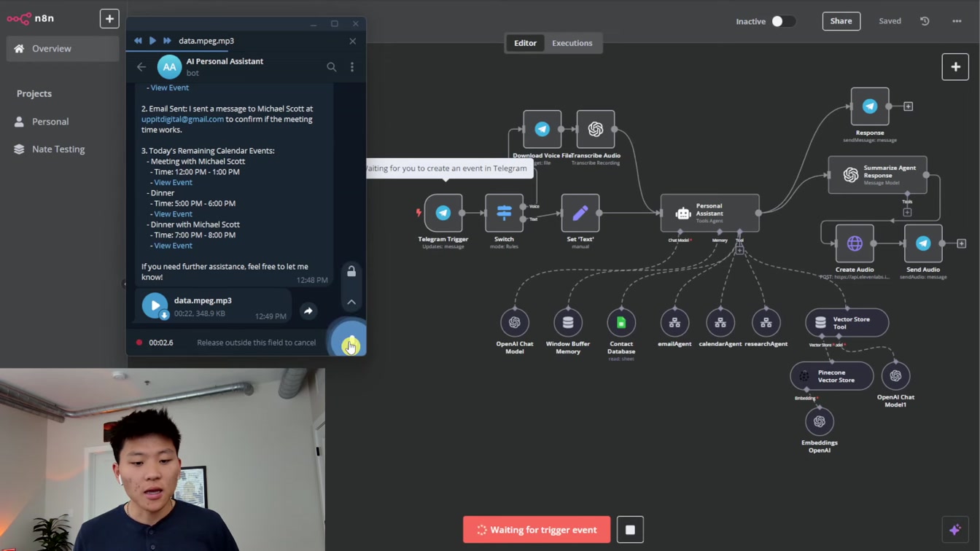The height and width of the screenshot is (551, 980).
Task: Open the OpenAI Chat Model1 node
Action: (895, 376)
